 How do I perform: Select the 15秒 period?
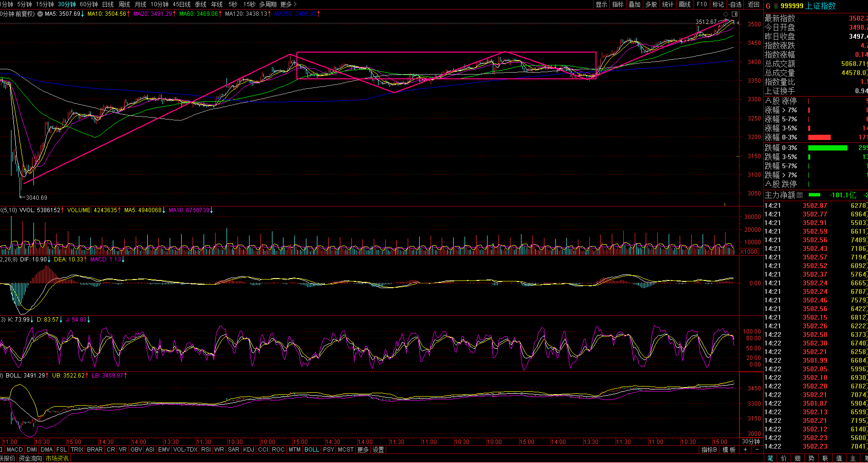(250, 4)
